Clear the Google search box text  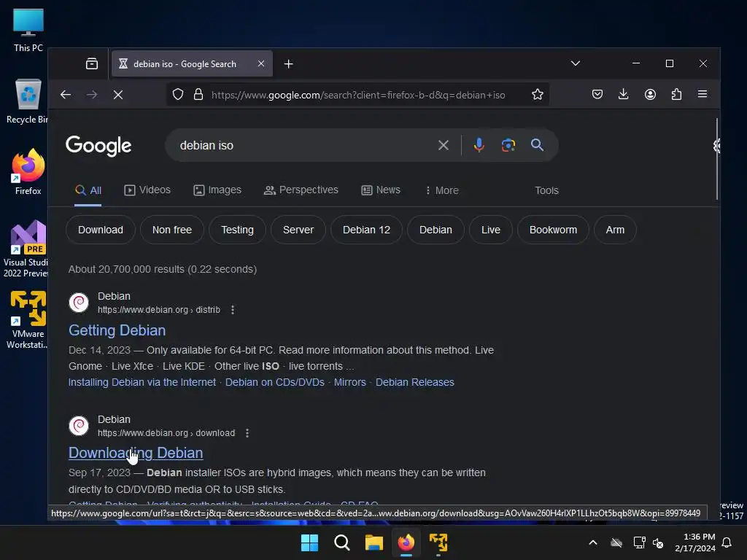point(443,145)
